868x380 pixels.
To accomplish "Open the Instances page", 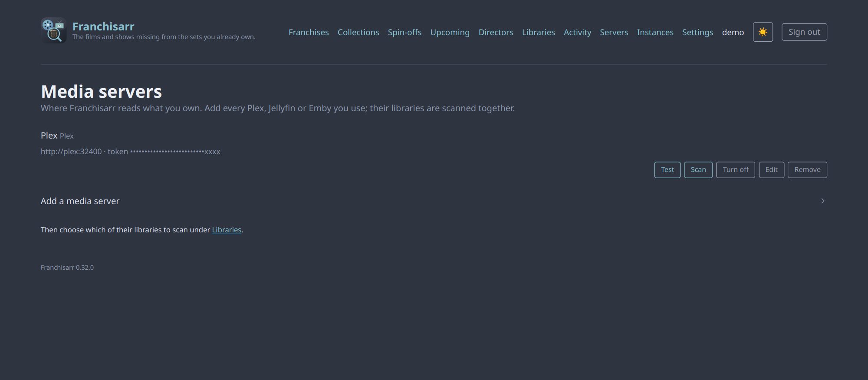I will coord(655,32).
